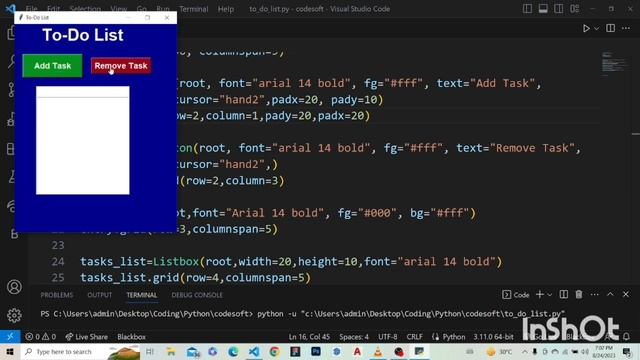Viewport: 640px width, 360px height.
Task: Open VLC media player from the taskbar
Action: [x=378, y=351]
